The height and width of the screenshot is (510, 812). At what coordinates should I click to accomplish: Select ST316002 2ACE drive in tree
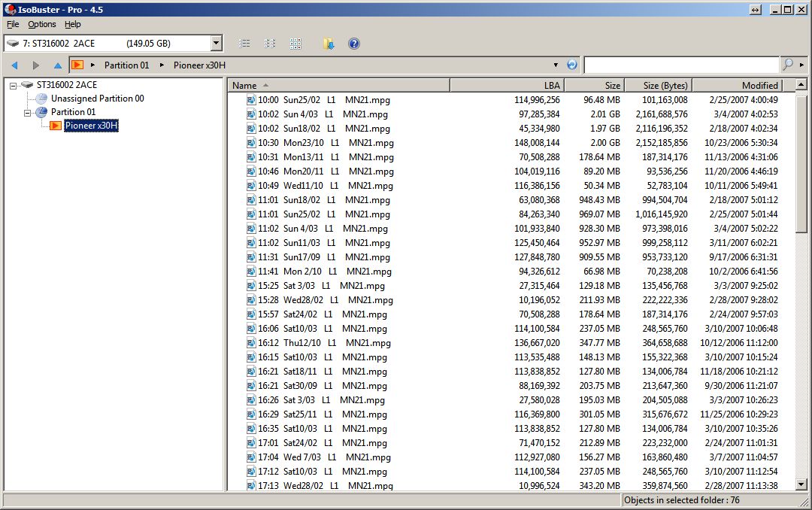(66, 85)
